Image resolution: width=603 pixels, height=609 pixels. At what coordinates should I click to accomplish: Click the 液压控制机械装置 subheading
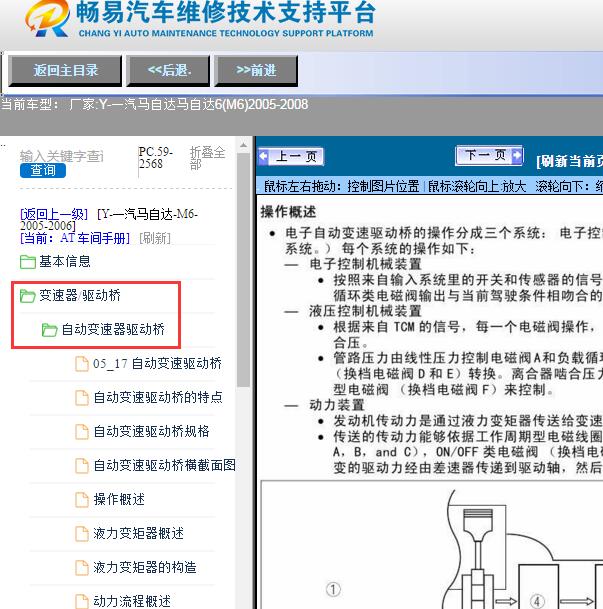[365, 311]
